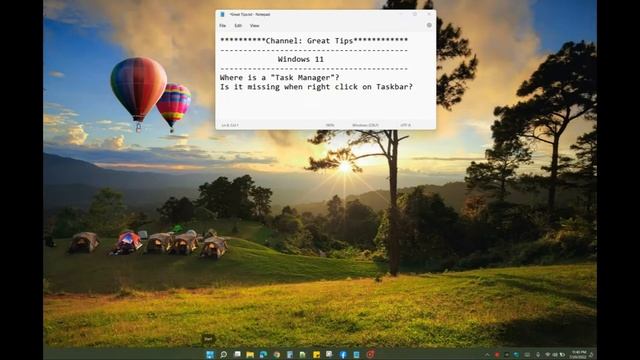The width and height of the screenshot is (640, 360).
Task: Show hidden icons in the system tray
Action: tap(487, 355)
